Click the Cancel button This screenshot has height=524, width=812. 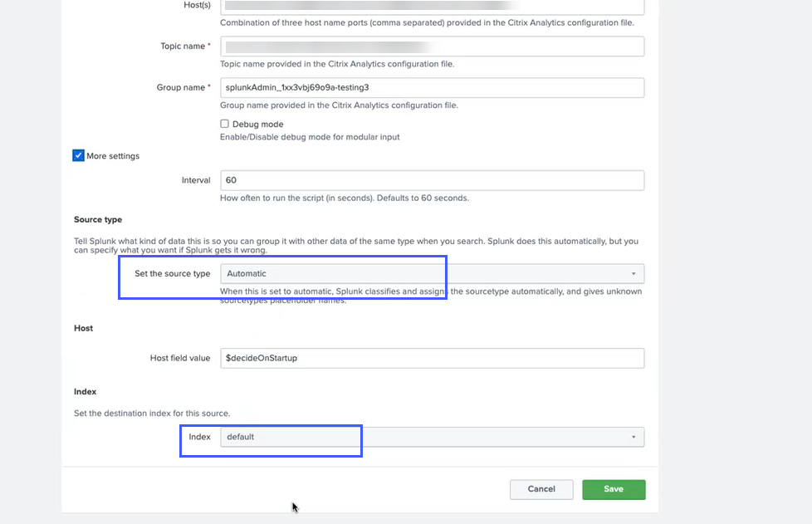pyautogui.click(x=541, y=489)
